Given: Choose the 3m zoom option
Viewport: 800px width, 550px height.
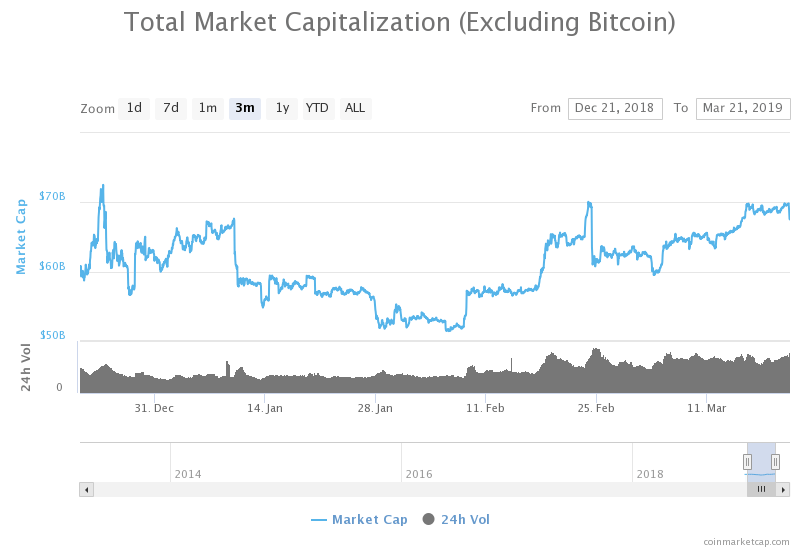Looking at the screenshot, I should click(x=245, y=108).
